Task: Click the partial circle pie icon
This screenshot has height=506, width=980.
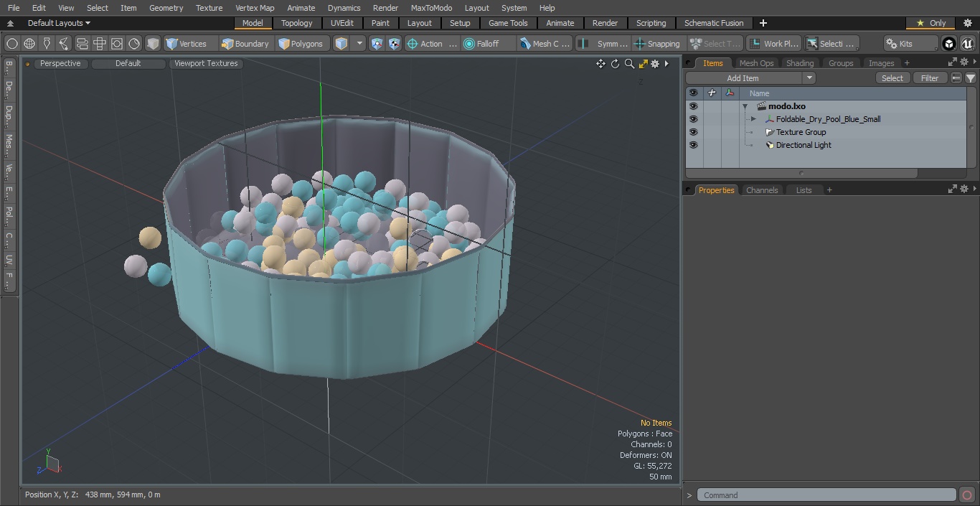Action: (134, 44)
